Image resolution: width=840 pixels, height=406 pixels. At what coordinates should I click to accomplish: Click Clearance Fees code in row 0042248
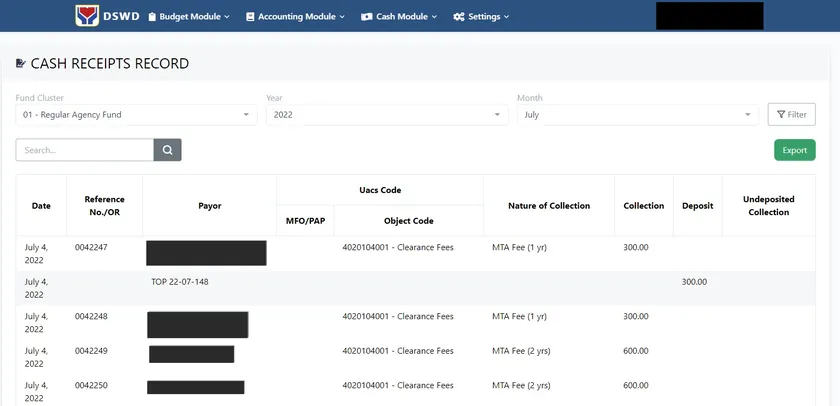398,317
